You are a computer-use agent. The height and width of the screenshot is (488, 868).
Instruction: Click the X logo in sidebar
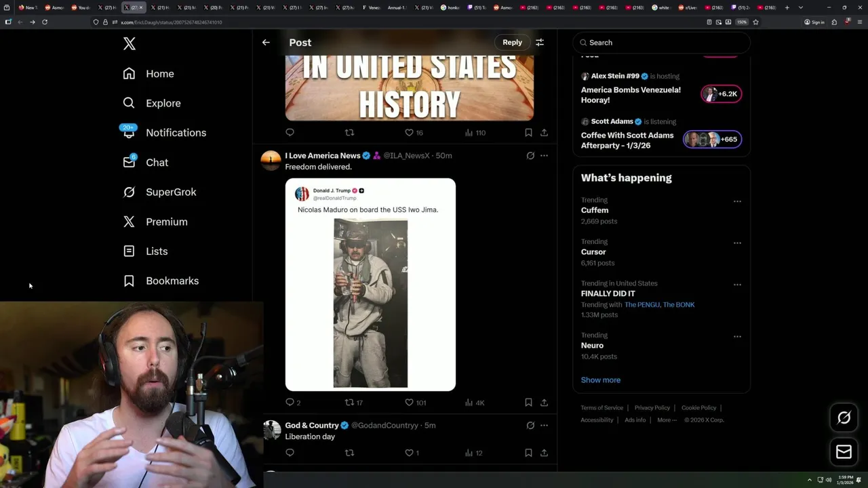(130, 44)
